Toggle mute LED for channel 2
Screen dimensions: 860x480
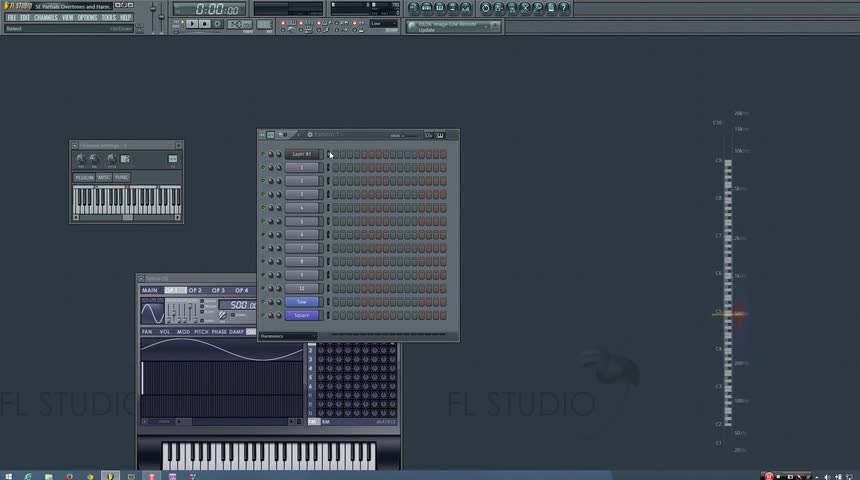tap(263, 181)
